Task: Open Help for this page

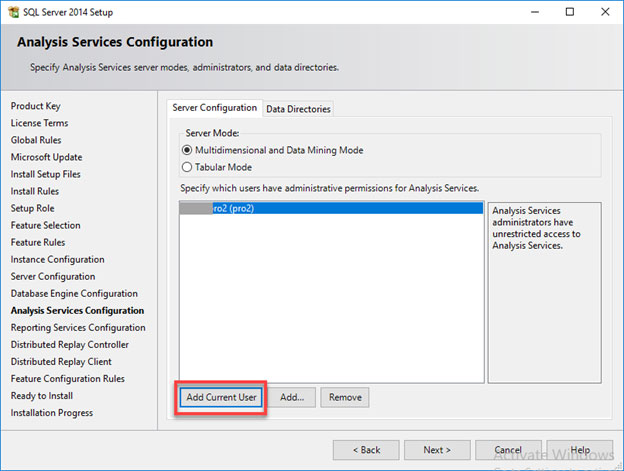Action: [x=580, y=450]
